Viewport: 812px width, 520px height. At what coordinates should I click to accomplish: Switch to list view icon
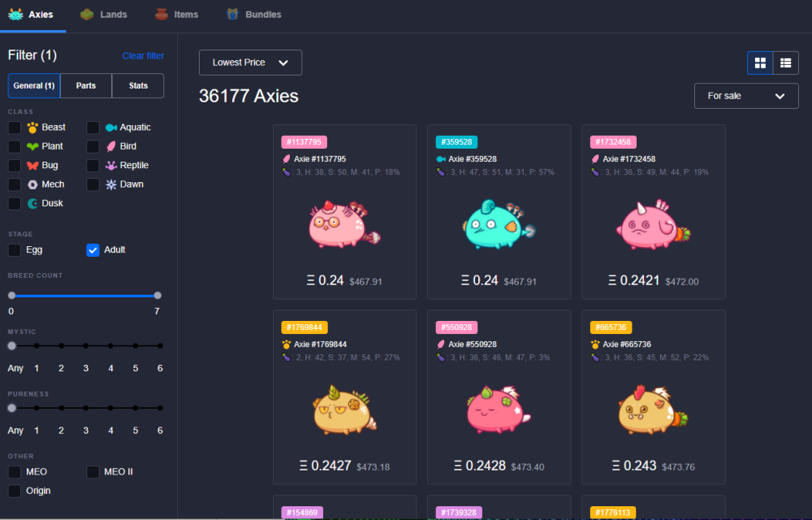coord(785,63)
